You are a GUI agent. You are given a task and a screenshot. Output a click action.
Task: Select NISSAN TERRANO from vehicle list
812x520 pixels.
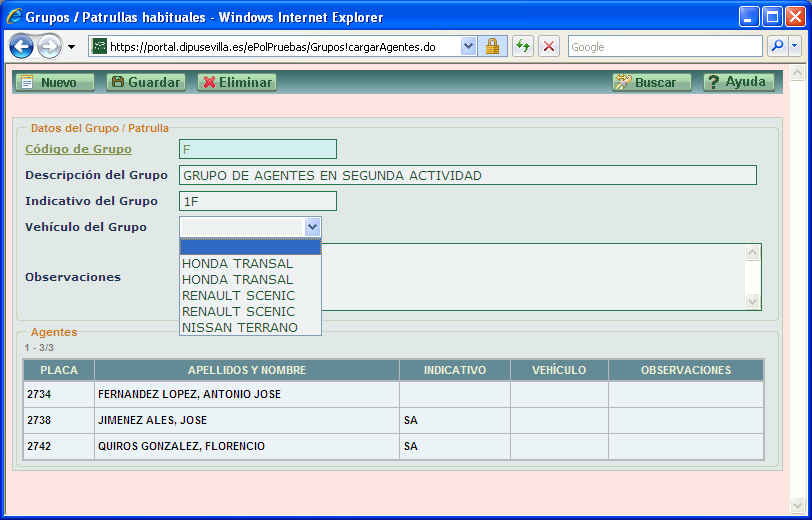(x=240, y=327)
